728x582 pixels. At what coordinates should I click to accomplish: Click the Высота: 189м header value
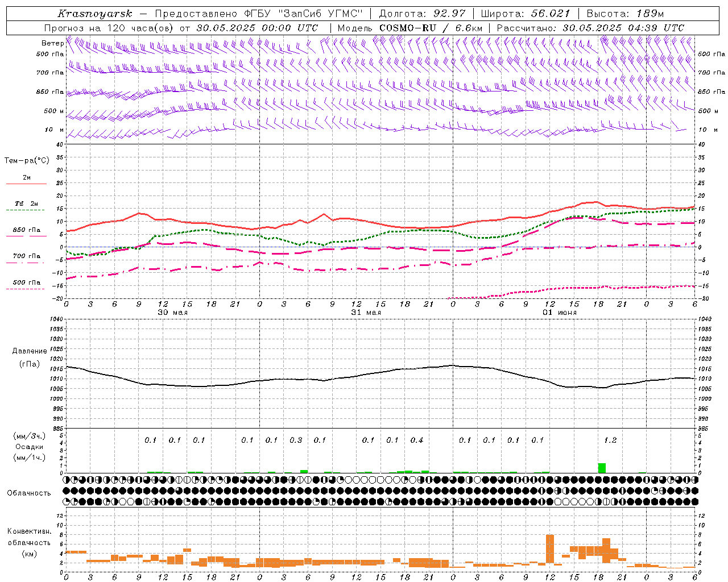point(625,14)
